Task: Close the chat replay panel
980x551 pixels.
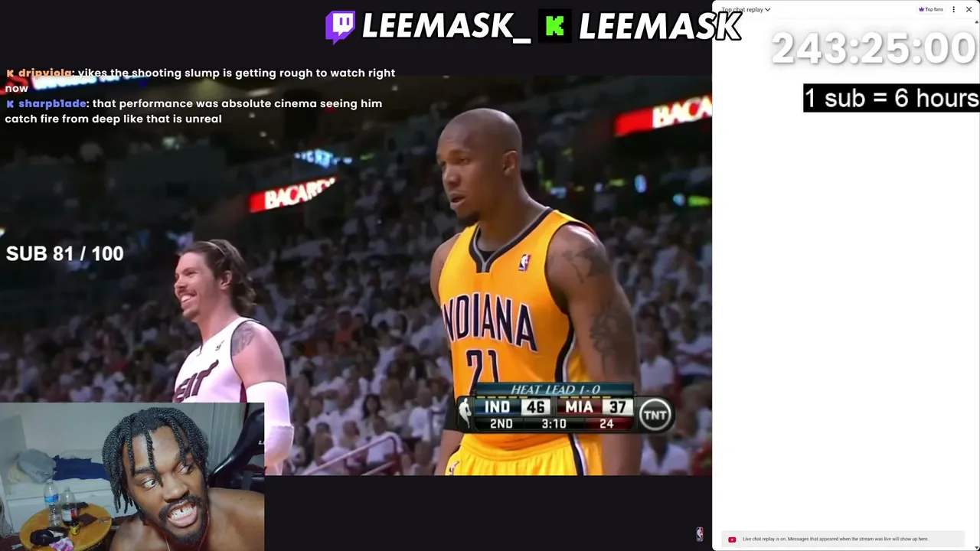Action: click(x=969, y=10)
